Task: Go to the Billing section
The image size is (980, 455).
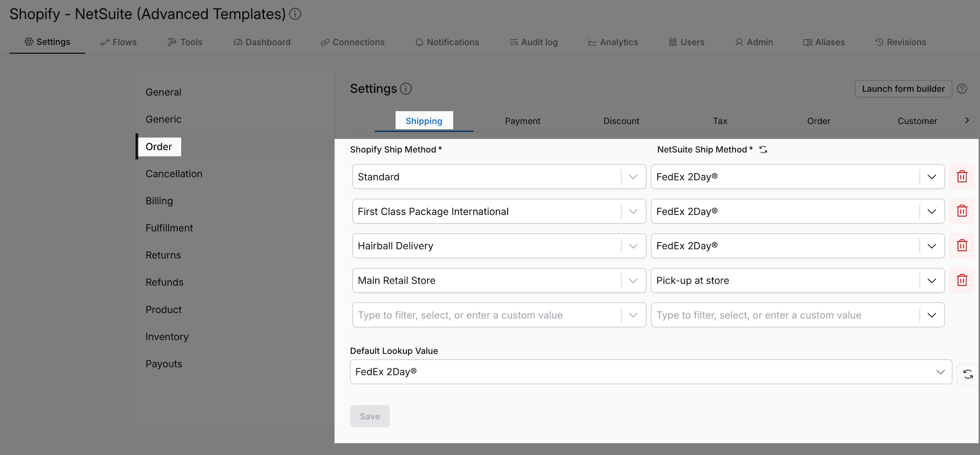Action: tap(159, 201)
